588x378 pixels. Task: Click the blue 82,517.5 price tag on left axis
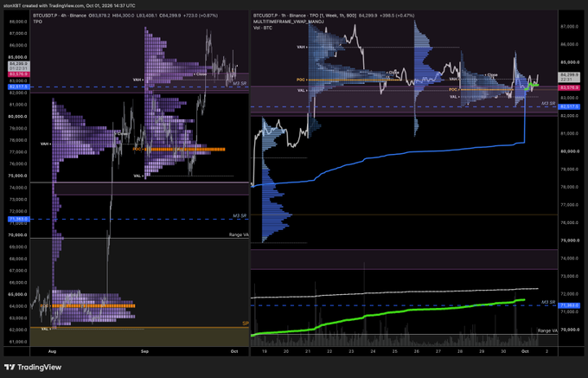click(19, 86)
